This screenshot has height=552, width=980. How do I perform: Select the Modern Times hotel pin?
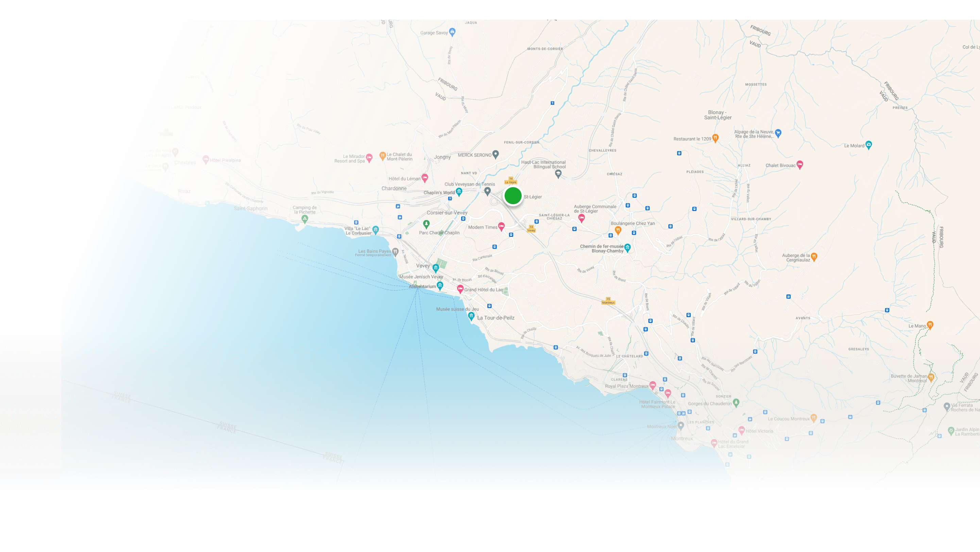click(x=502, y=226)
